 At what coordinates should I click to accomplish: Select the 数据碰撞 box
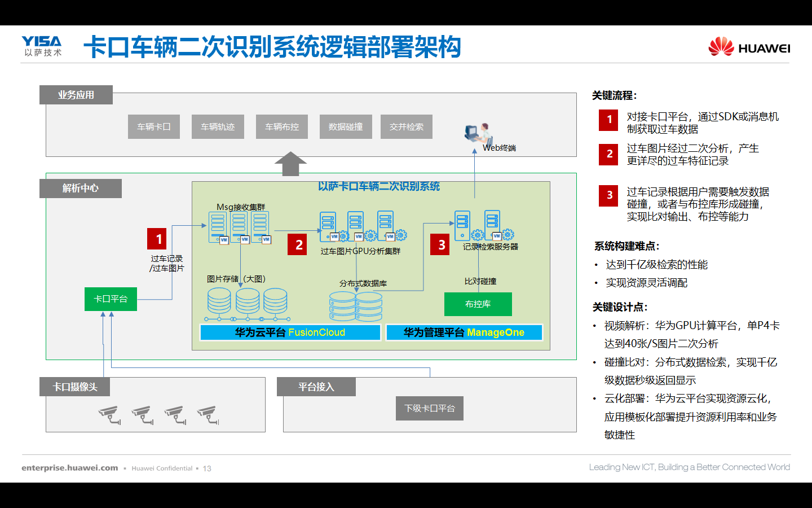[346, 126]
